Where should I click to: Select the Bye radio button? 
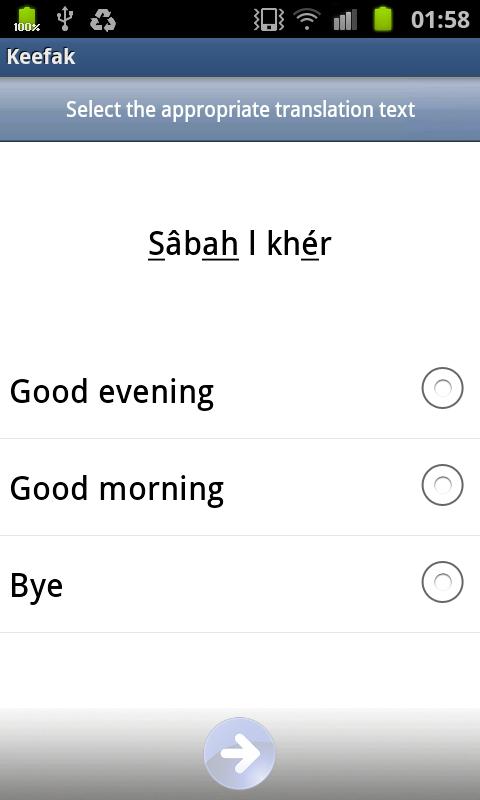point(442,582)
